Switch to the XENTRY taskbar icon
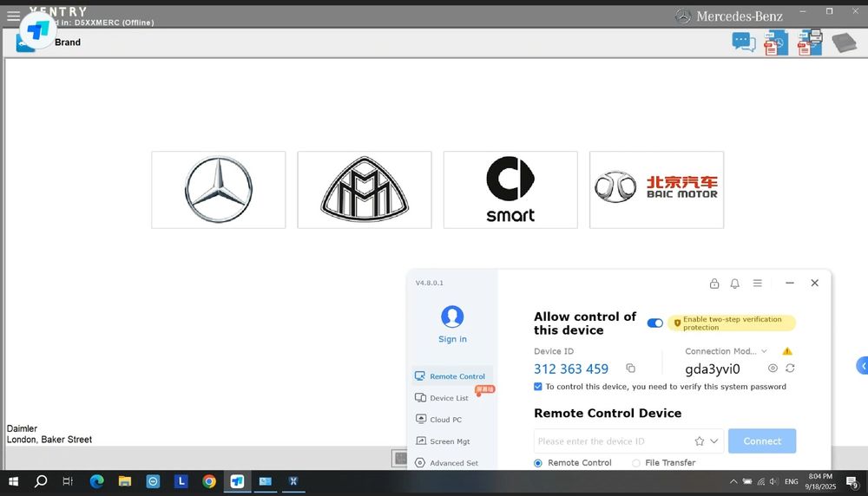Screen dimensions: 868x496 (293, 481)
